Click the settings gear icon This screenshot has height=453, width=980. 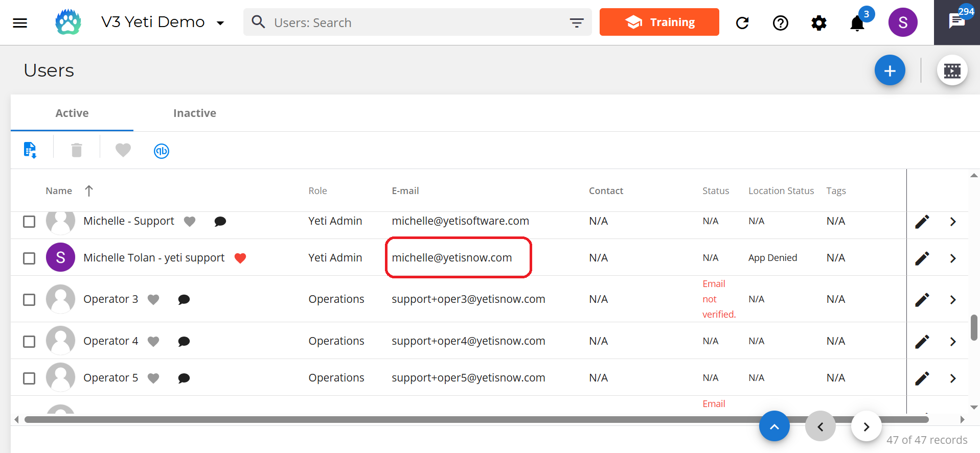click(x=819, y=23)
